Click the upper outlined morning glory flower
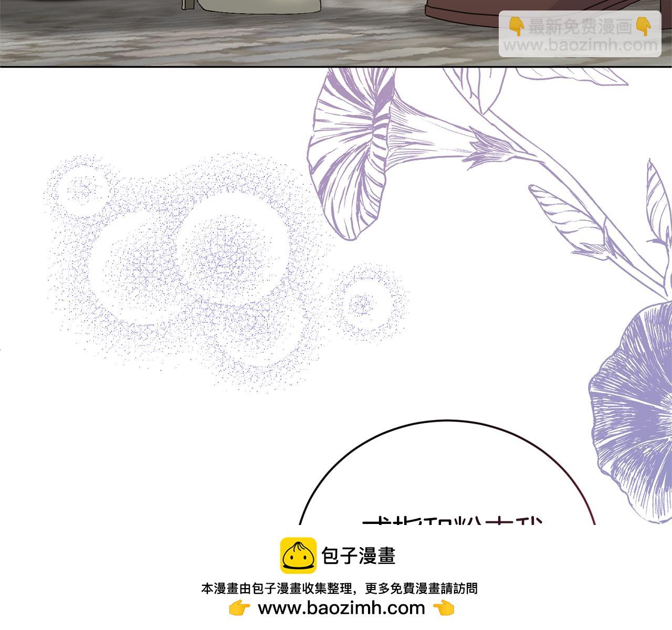Viewport: 672px width, 630px height. tap(352, 152)
